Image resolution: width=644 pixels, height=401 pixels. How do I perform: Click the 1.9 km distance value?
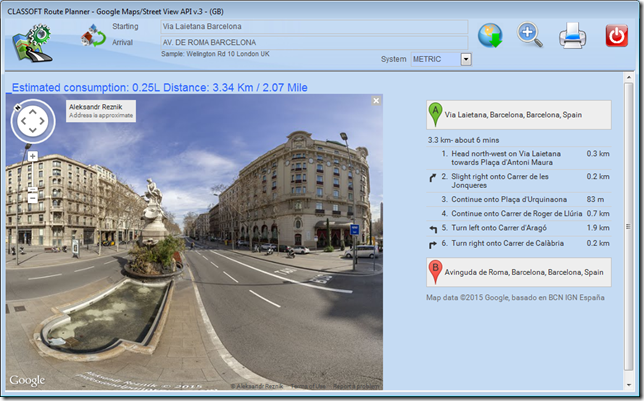coord(598,228)
